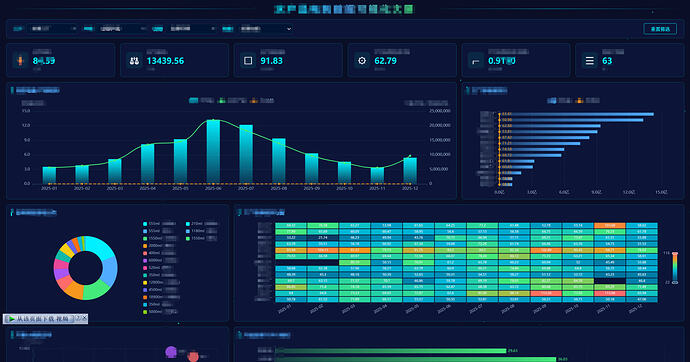Click the heatmap color scale lower handle

[x=675, y=282]
